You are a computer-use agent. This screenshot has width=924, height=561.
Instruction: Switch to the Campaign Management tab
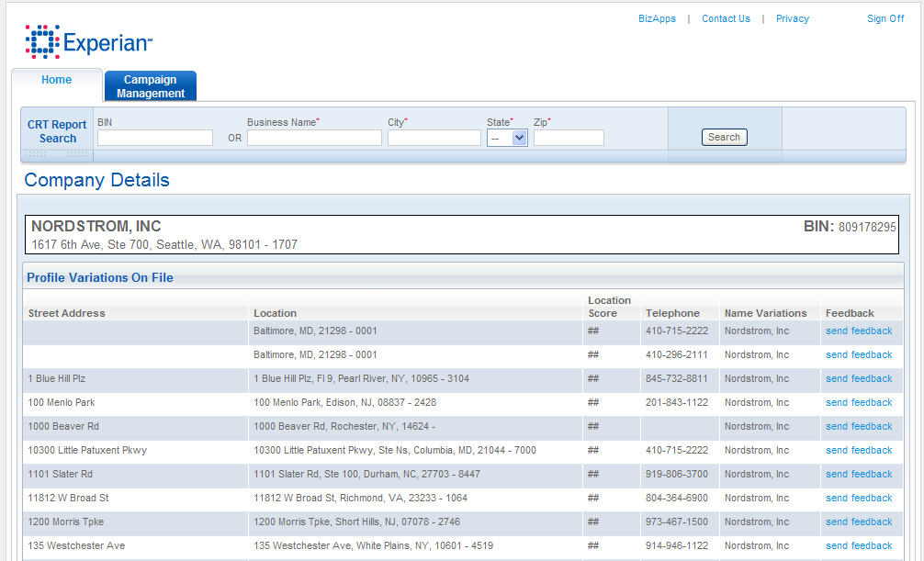click(151, 86)
